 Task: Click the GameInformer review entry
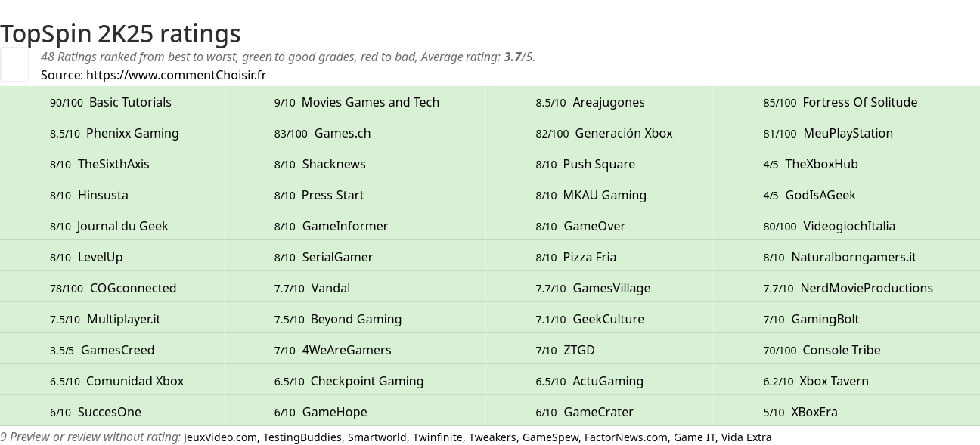pos(331,226)
